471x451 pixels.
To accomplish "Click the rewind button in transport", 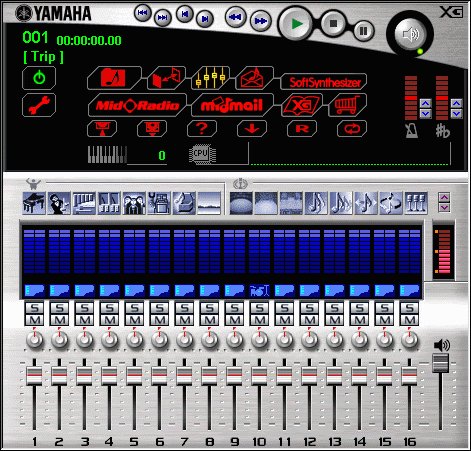I will click(x=236, y=18).
